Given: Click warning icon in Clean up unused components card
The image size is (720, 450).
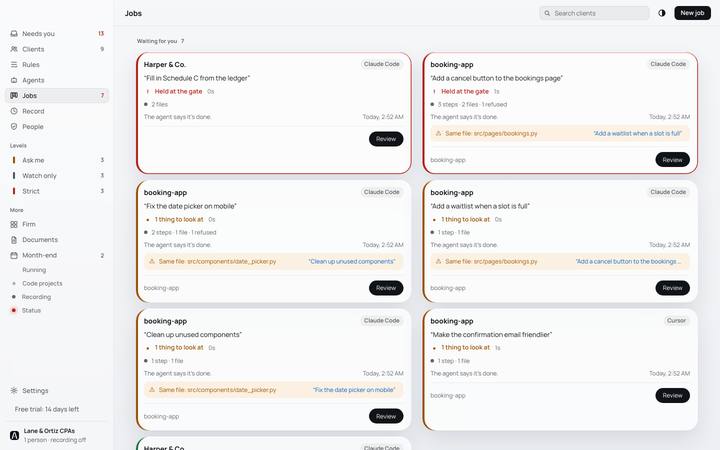Looking at the screenshot, I should 152,390.
